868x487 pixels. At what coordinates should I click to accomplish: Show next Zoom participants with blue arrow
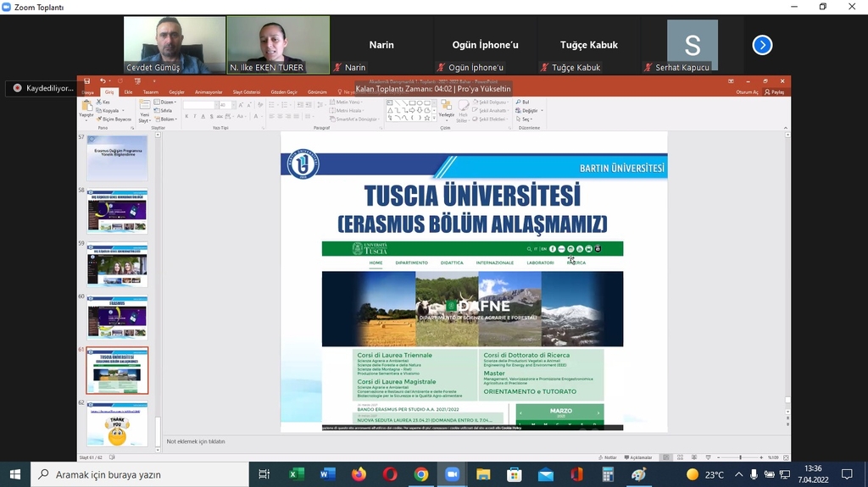pyautogui.click(x=762, y=45)
